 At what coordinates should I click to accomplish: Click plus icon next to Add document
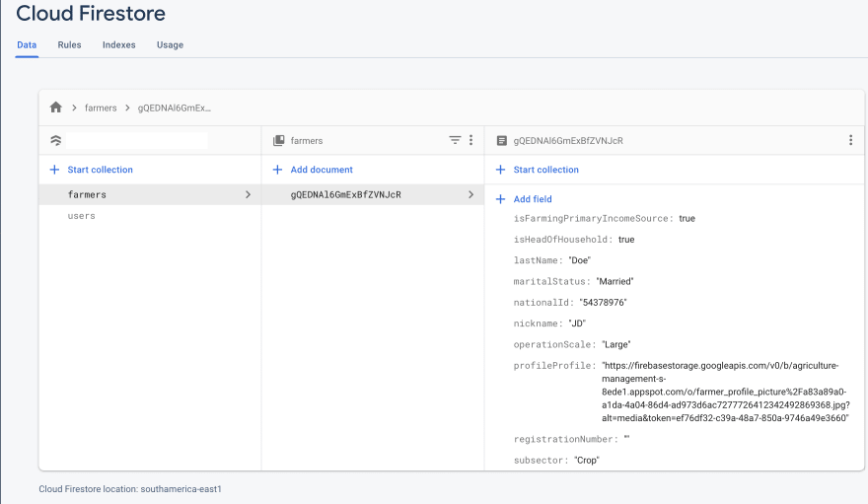click(277, 170)
